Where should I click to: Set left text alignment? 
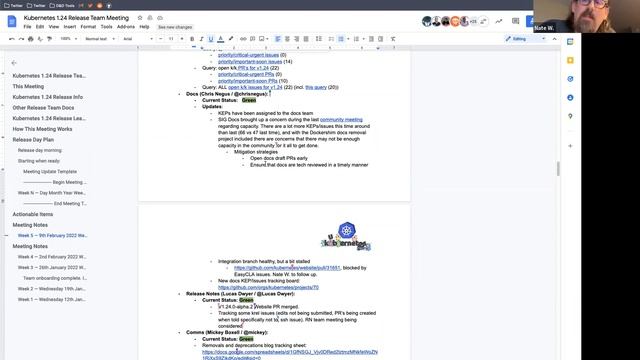pos(278,39)
